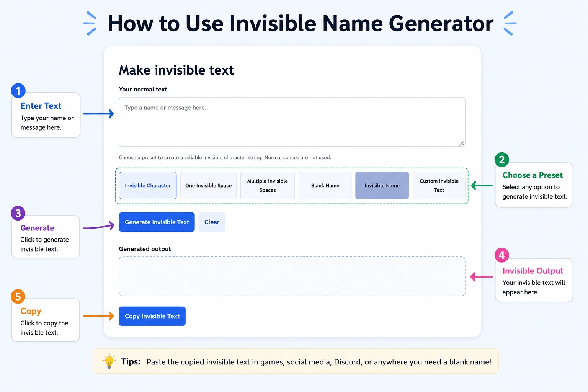This screenshot has width=588, height=392.
Task: Click the "How to Use Invisible Name Generator" title
Action: point(301,24)
